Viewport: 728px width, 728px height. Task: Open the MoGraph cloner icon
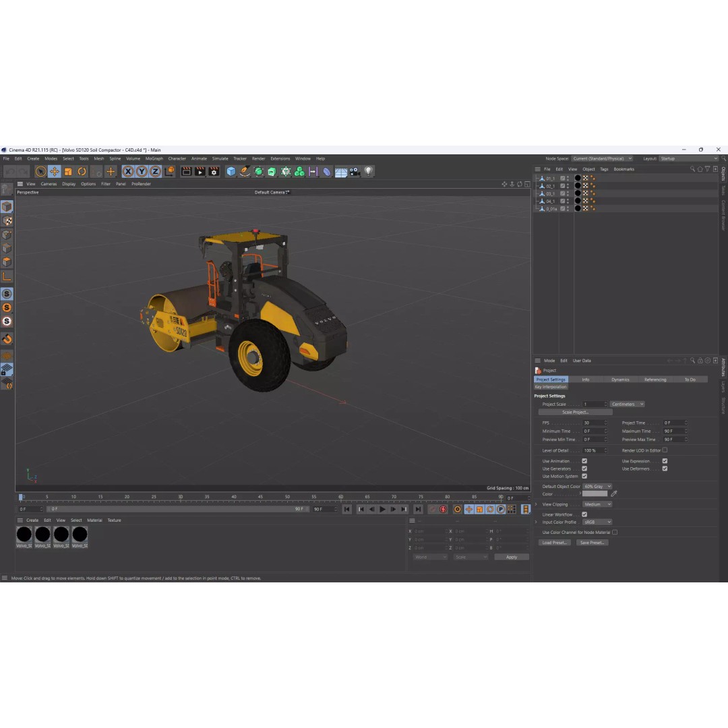pos(299,172)
